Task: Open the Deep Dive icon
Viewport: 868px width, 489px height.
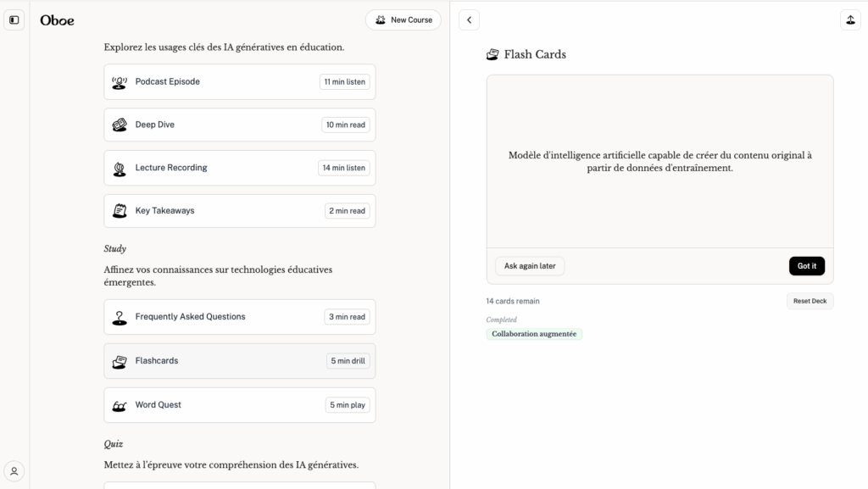Action: (x=120, y=125)
